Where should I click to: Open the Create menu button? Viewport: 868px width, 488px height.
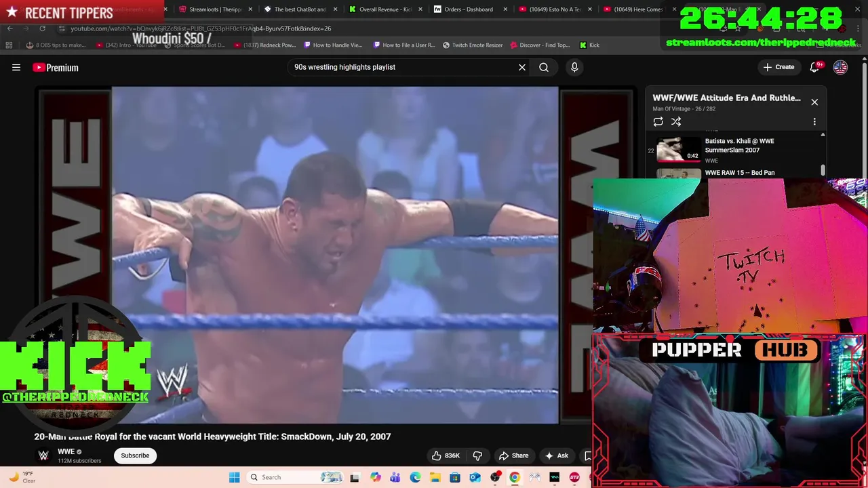(778, 67)
